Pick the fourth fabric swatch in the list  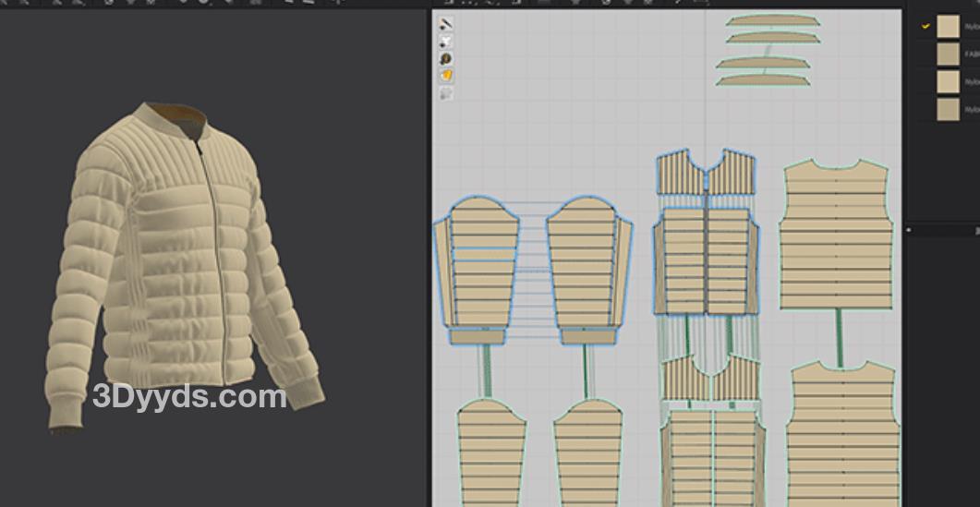pos(948,110)
